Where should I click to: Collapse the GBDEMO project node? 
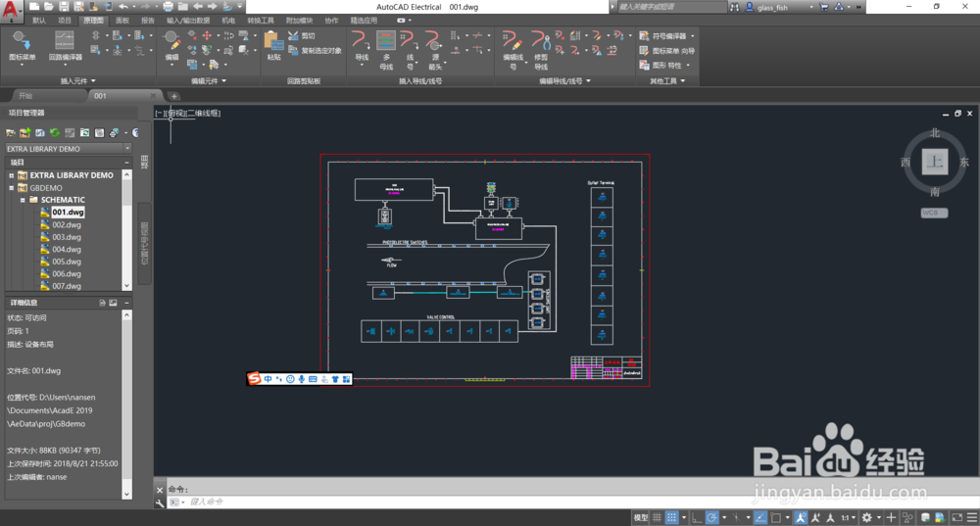[11, 187]
